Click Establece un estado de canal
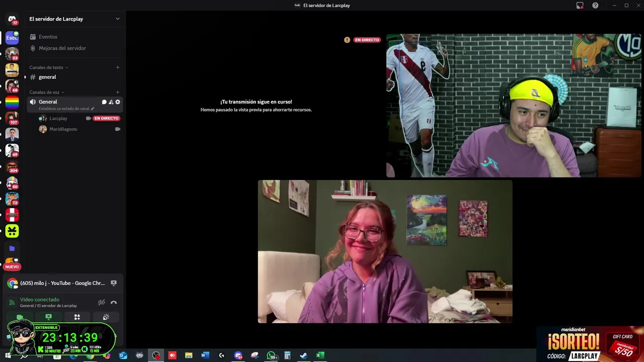 point(66,109)
